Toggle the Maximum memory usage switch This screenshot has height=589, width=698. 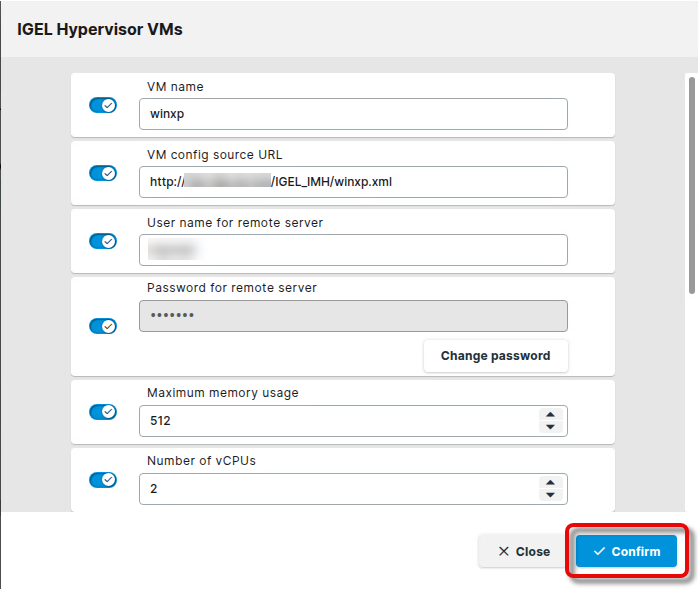coord(103,412)
